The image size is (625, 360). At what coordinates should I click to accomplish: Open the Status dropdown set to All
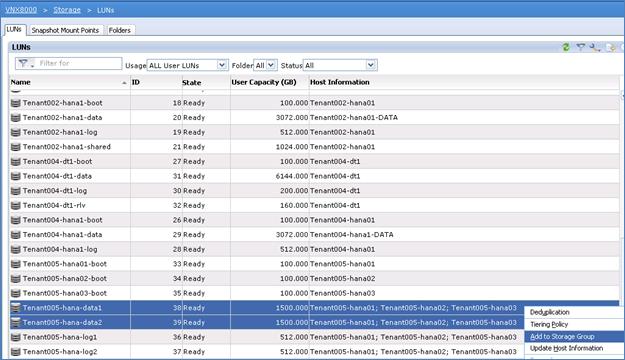(340, 65)
